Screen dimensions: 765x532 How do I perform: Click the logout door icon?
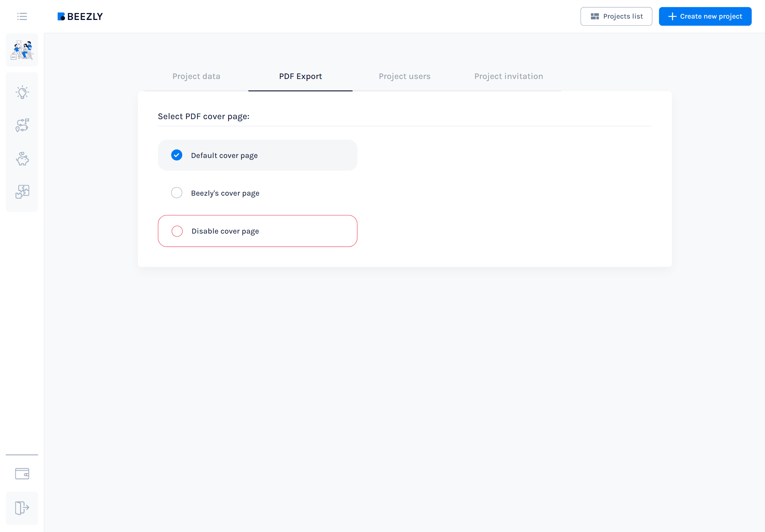pos(22,508)
